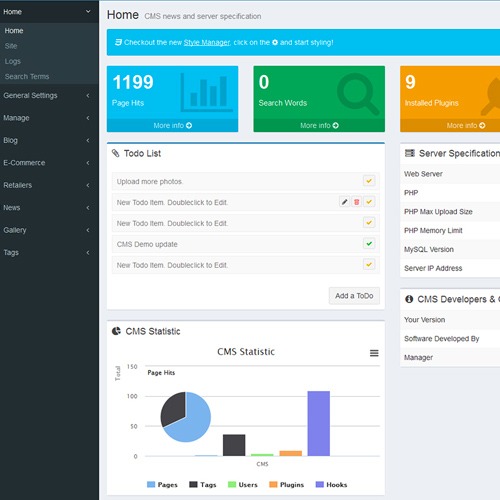Open the E-Commerce menu label

coord(24,163)
